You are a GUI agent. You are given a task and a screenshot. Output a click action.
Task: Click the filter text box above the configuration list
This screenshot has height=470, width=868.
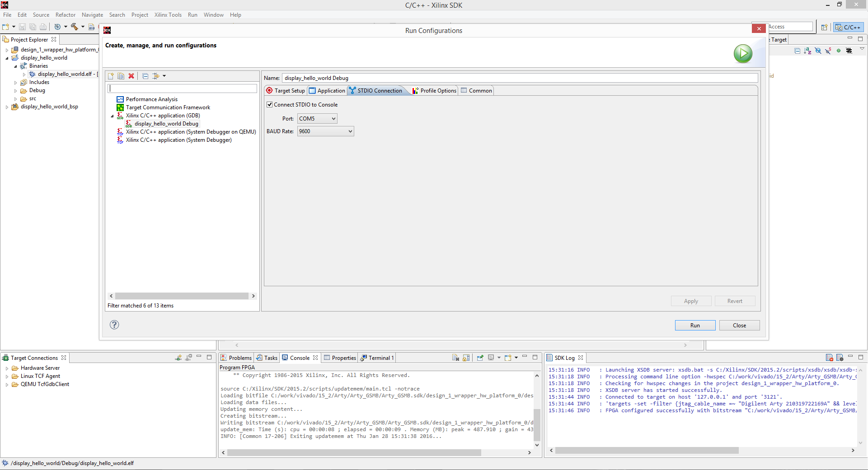coord(182,88)
